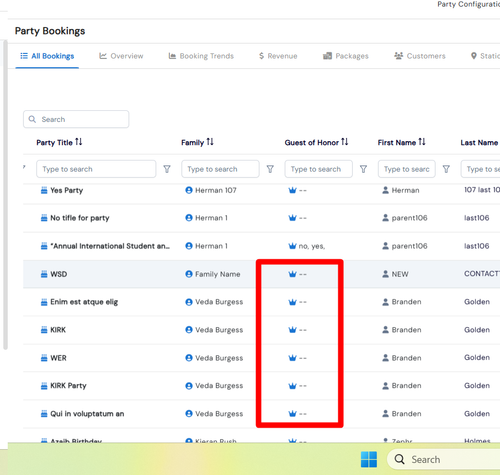
Task: Click 'last106' in Annual International row
Action: (x=477, y=246)
